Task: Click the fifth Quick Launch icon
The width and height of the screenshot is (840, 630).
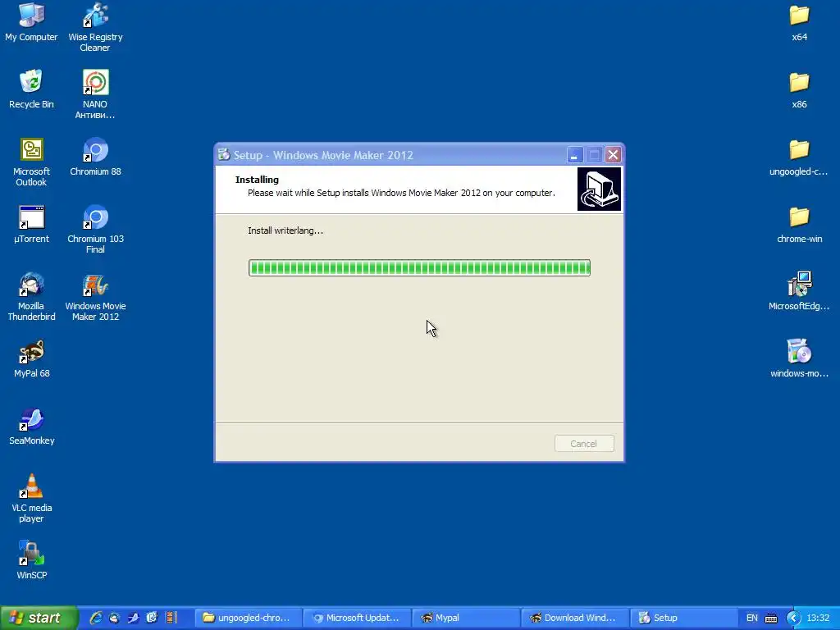Action: [x=171, y=618]
